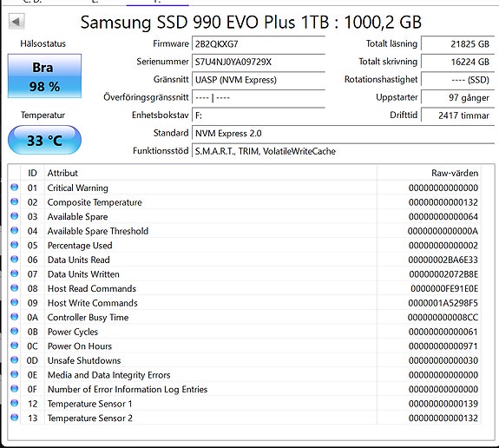Click raw value 00000000008CC
The image size is (499, 448).
(443, 318)
